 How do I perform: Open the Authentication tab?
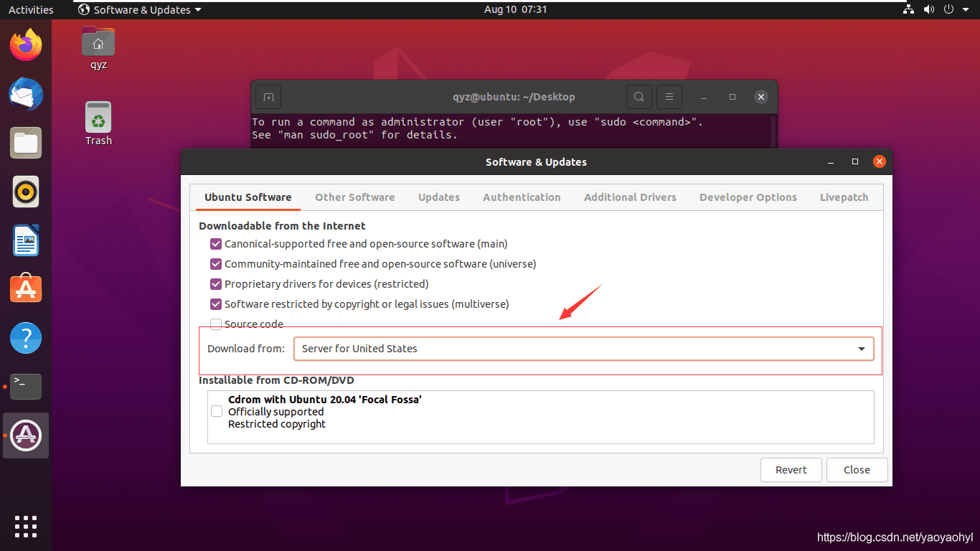(522, 197)
